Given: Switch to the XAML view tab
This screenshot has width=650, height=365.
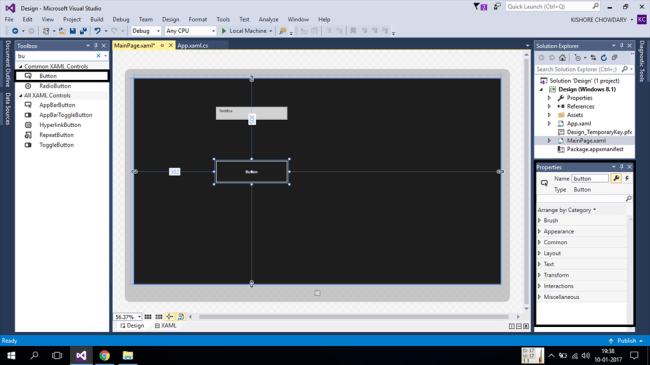Looking at the screenshot, I should pyautogui.click(x=165, y=326).
